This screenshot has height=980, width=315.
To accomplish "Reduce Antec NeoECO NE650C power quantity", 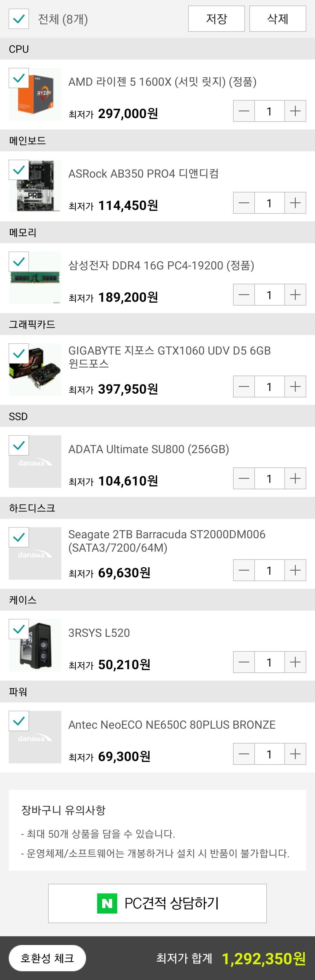I will click(x=244, y=754).
